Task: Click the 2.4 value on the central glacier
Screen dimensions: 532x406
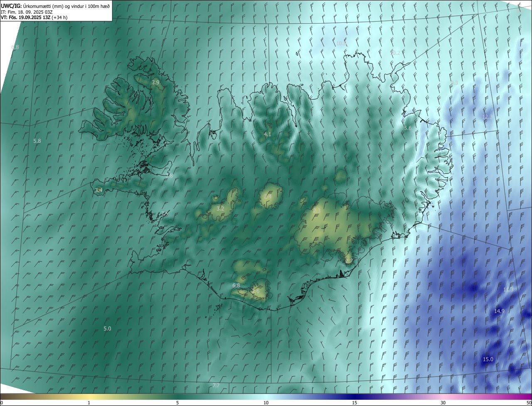Action: click(268, 197)
